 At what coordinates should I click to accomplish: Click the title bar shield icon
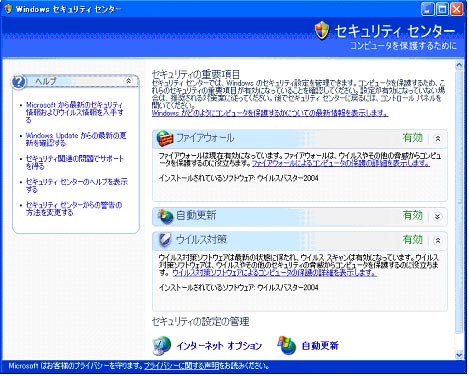click(x=8, y=9)
